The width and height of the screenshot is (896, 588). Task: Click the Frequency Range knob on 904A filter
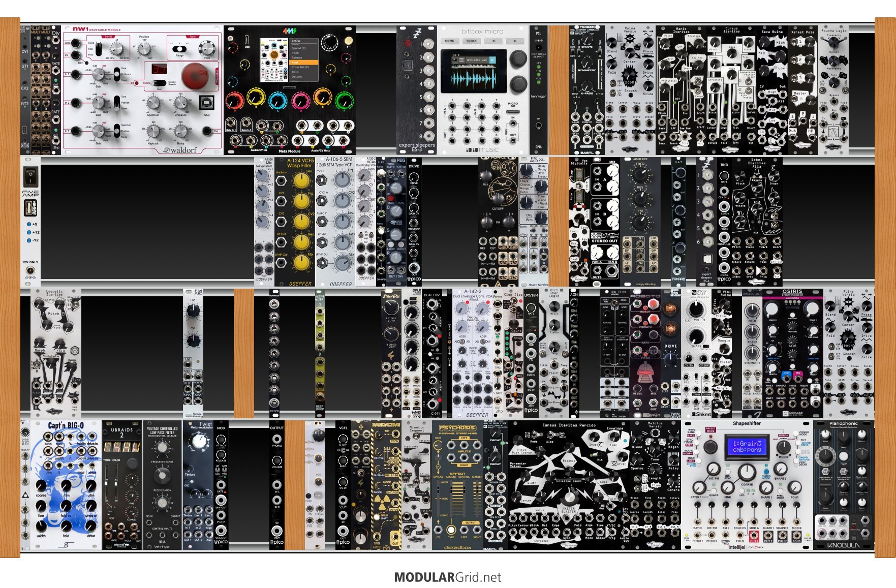[162, 475]
